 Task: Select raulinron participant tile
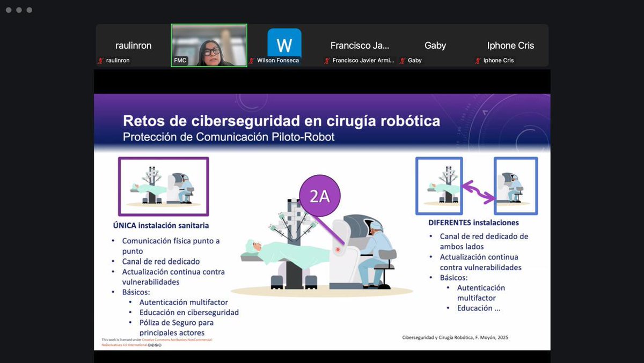coord(134,46)
